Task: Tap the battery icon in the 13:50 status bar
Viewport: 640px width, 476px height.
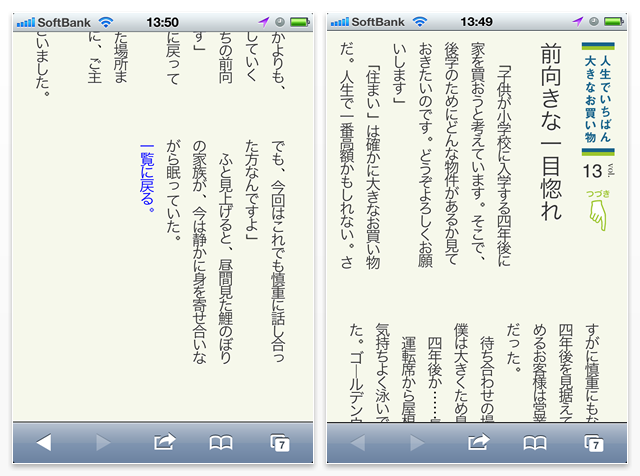Action: pos(296,21)
